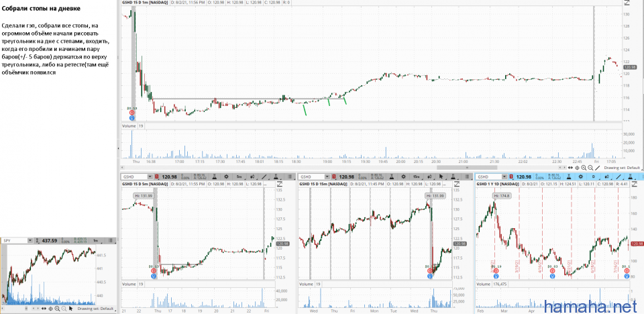Viewport: 644px width, 314px height.
Task: Click the crosshair icon below the SPY chart
Action: tap(50, 308)
